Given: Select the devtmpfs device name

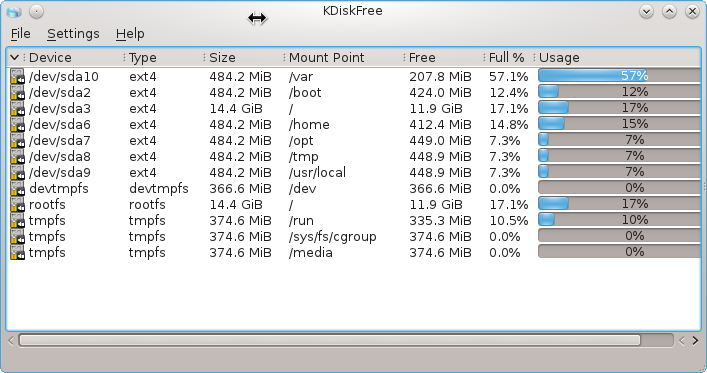Looking at the screenshot, I should coord(59,189).
